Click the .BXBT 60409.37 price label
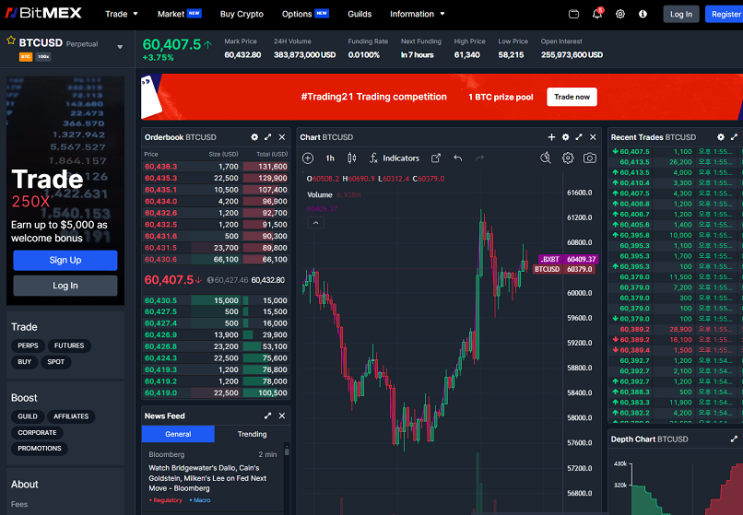This screenshot has width=743, height=515. pyautogui.click(x=568, y=259)
